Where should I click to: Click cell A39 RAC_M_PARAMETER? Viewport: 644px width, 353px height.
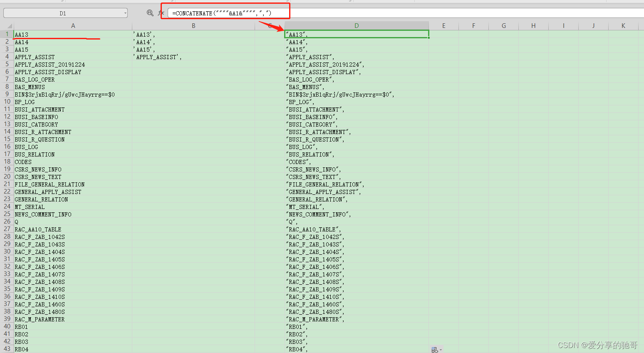(73, 319)
